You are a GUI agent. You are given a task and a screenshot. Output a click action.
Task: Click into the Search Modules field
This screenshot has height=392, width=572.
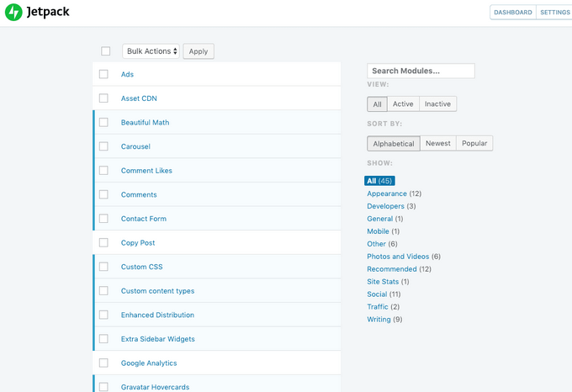[x=421, y=72]
